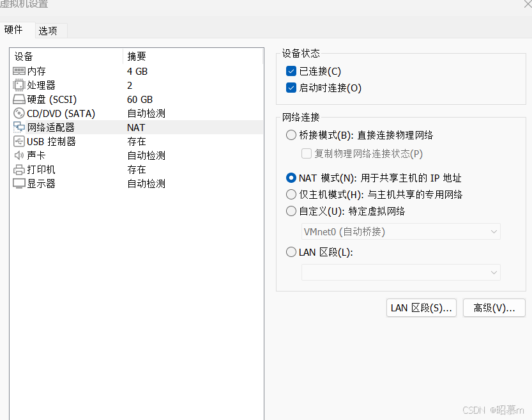Choose the 仅主机模式(H) radio option
532x420 pixels.
(x=291, y=194)
